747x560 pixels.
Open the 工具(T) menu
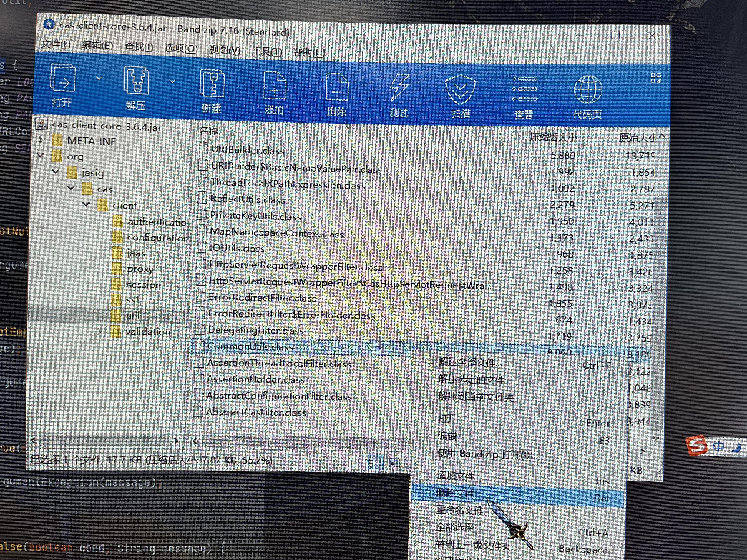[267, 51]
